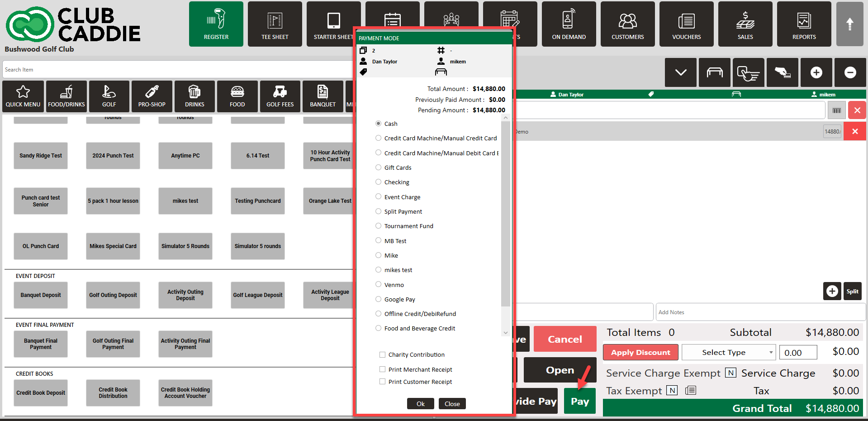Open the Vouchers icon
This screenshot has height=421, width=868.
pyautogui.click(x=686, y=24)
